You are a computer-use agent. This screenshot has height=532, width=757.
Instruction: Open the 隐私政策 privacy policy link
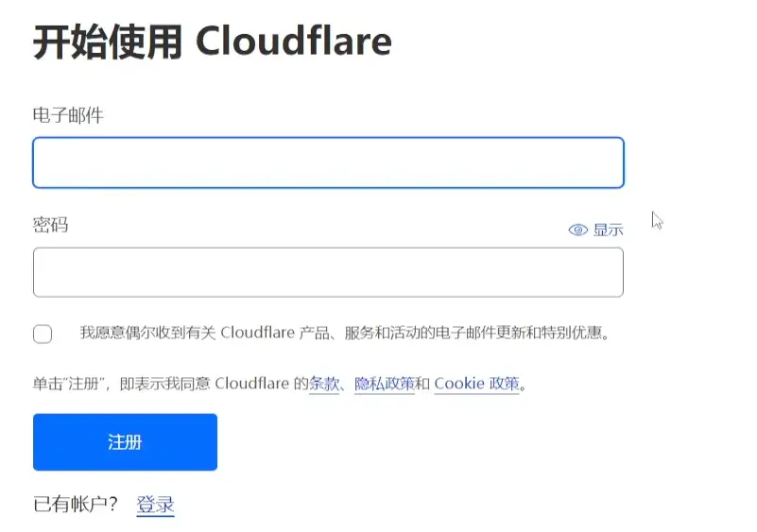385,384
